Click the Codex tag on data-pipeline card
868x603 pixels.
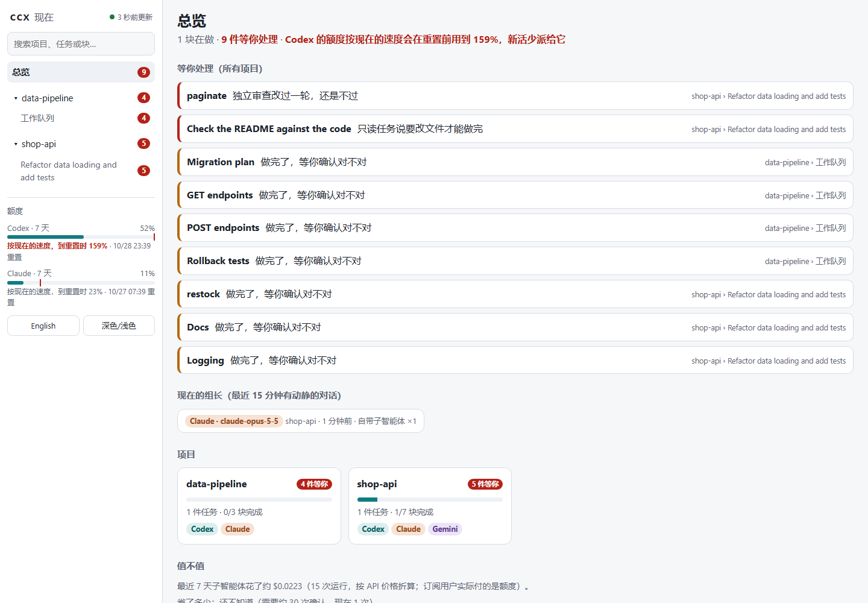(x=203, y=529)
